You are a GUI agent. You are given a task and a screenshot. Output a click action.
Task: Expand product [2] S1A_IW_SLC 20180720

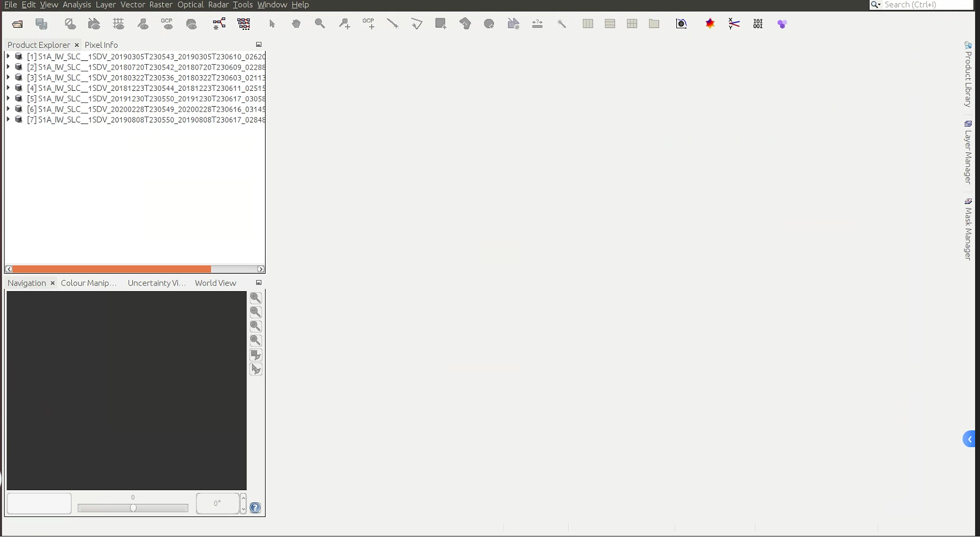[x=8, y=67]
